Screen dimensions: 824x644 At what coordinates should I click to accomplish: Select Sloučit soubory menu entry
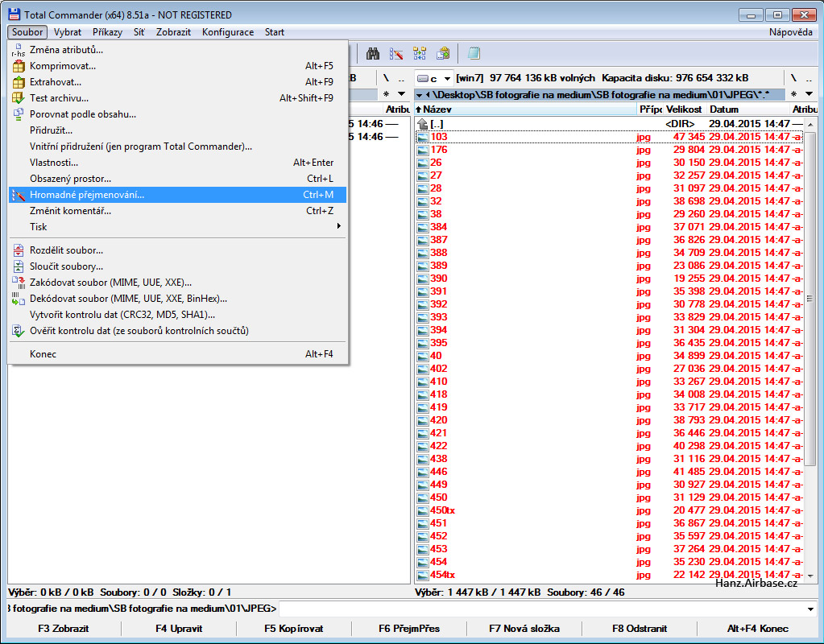click(178, 266)
